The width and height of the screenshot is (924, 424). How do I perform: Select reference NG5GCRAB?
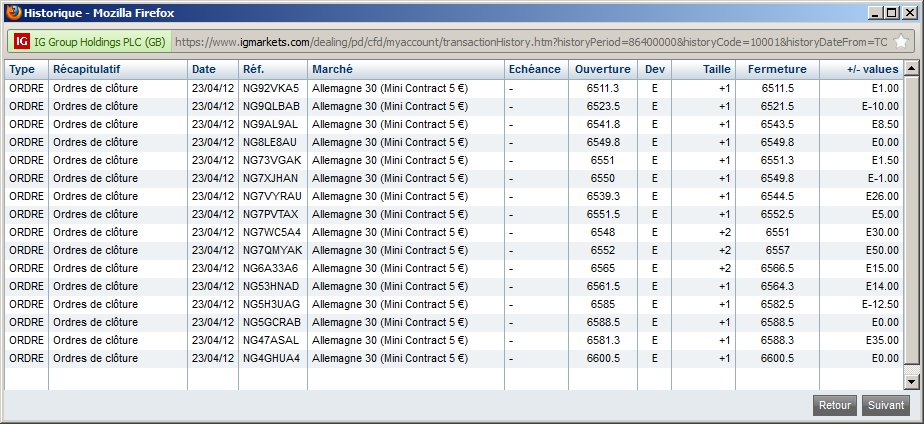tap(272, 322)
